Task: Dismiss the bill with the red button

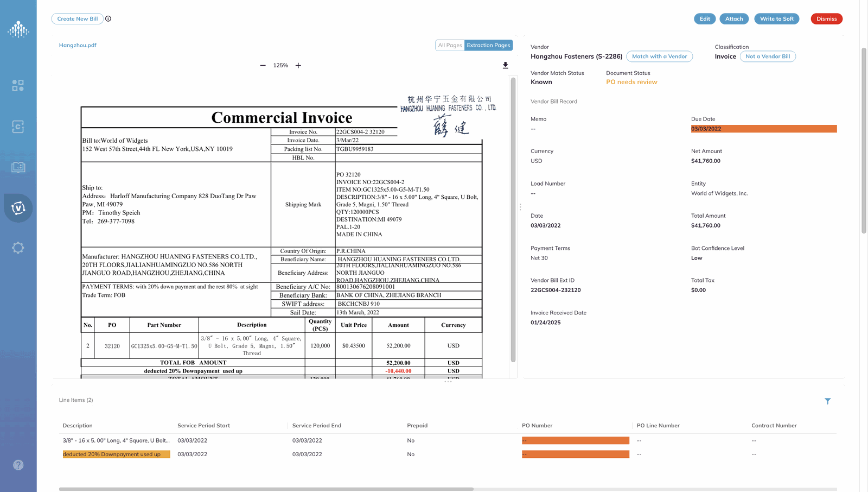Action: point(826,18)
